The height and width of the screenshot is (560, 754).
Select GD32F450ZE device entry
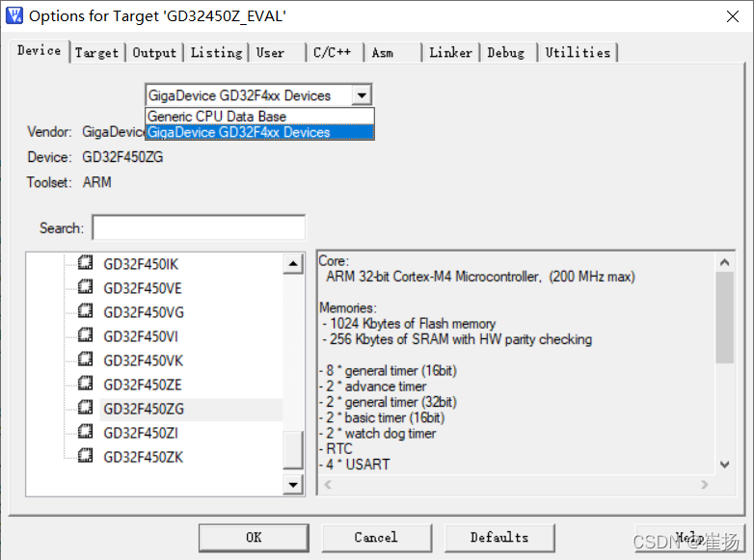pos(143,385)
